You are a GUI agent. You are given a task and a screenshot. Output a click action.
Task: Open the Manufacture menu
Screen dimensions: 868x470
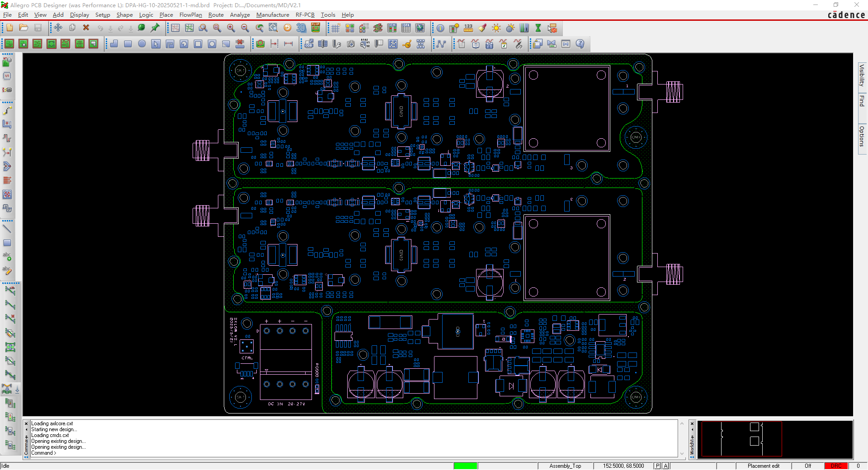tap(273, 15)
